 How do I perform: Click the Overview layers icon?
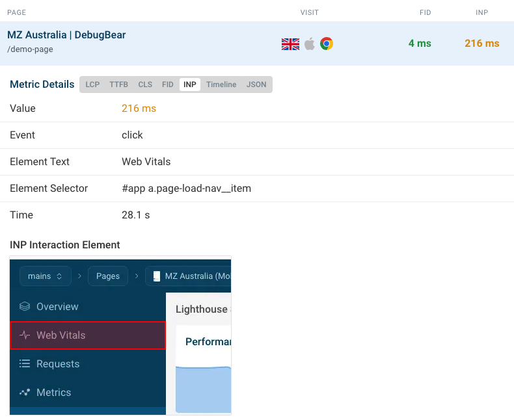coord(25,307)
